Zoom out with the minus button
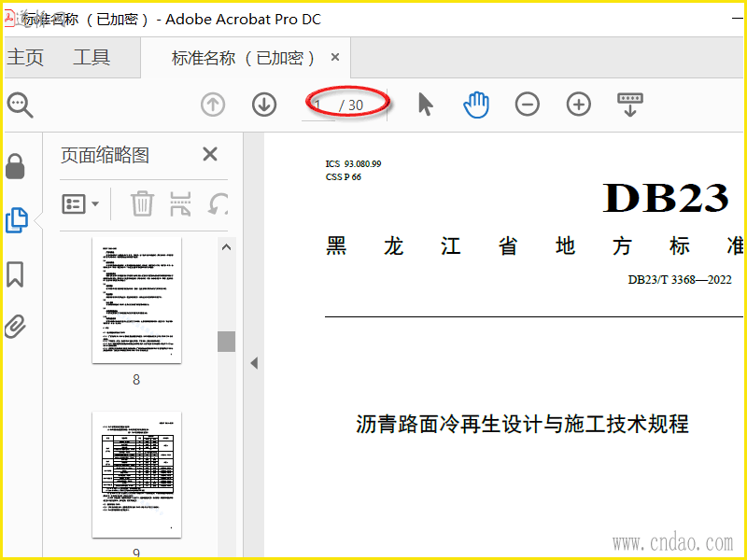 point(528,105)
